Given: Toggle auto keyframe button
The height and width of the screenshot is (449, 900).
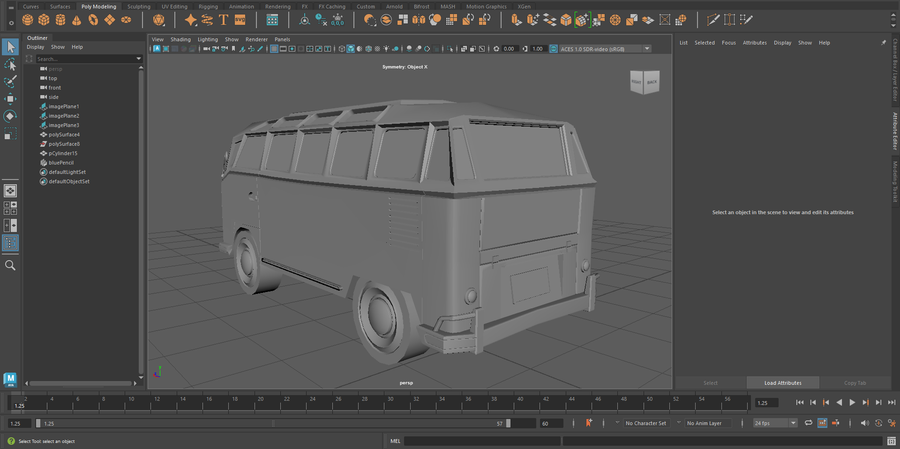Looking at the screenshot, I should coord(589,423).
